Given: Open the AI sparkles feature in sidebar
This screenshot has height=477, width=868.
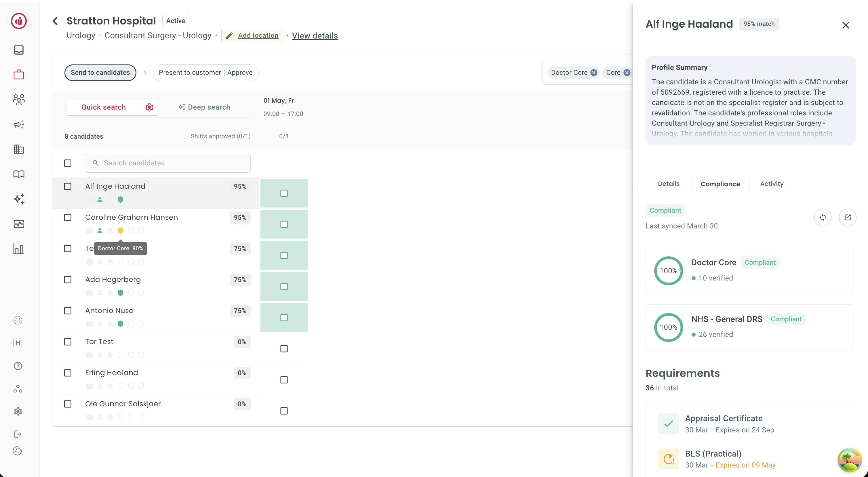Looking at the screenshot, I should [x=18, y=199].
